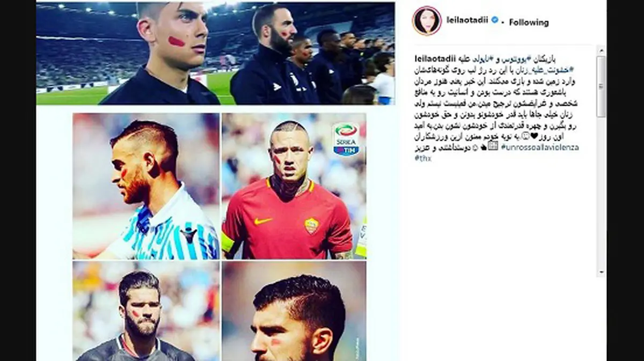Select the top banner photo of lined-up players
Screen dimensions: 644x361
[x=215, y=53]
